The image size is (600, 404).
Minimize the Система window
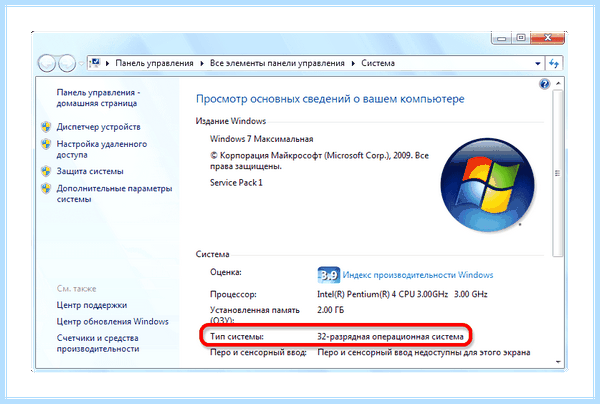(x=502, y=38)
